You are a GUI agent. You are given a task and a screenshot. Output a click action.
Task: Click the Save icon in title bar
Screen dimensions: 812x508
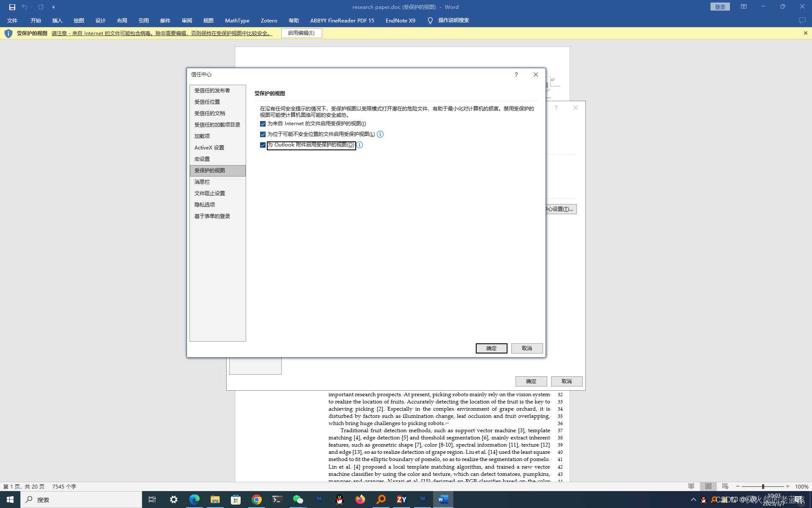pos(12,7)
